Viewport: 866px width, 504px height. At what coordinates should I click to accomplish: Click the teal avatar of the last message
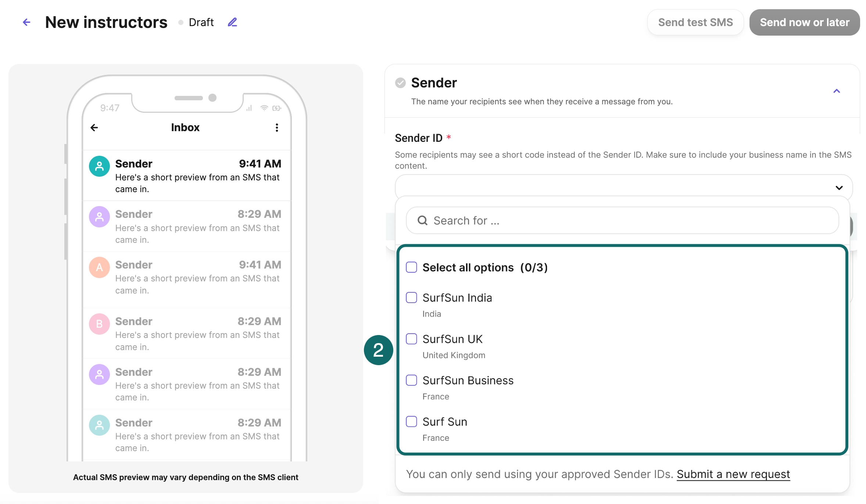[99, 425]
